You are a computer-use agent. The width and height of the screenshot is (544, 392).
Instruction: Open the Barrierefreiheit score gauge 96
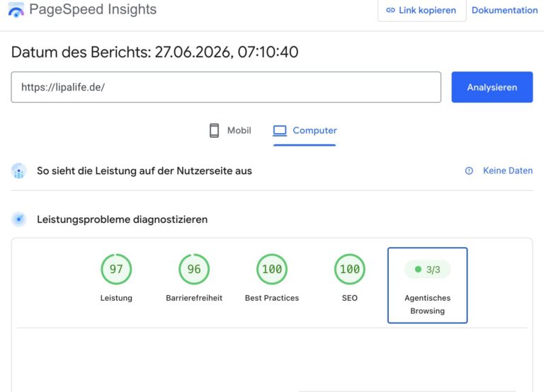[194, 269]
